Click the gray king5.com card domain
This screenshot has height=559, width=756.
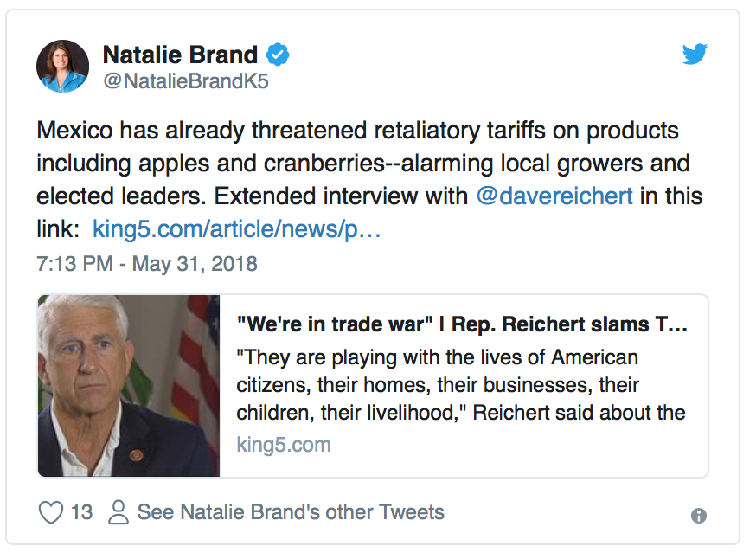tap(284, 445)
